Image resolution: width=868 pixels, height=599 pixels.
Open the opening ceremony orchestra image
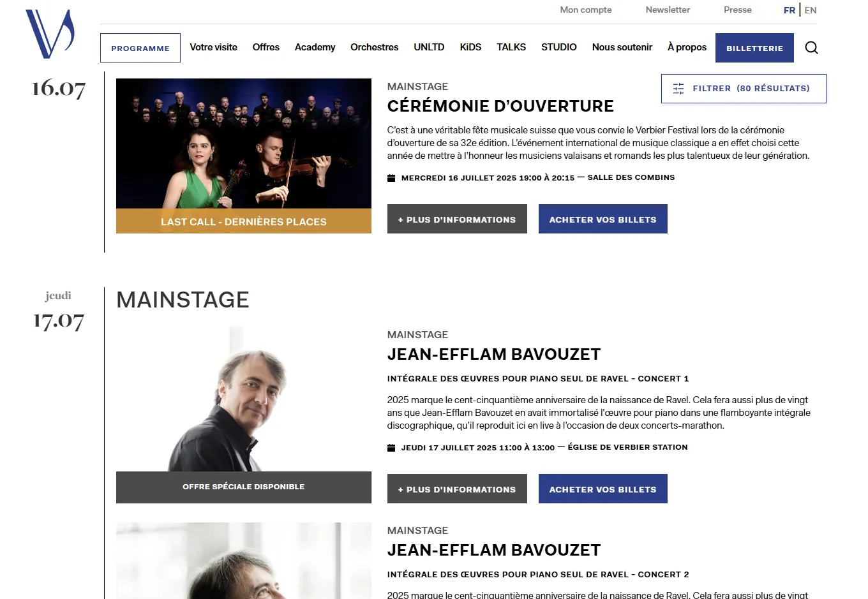(x=244, y=144)
